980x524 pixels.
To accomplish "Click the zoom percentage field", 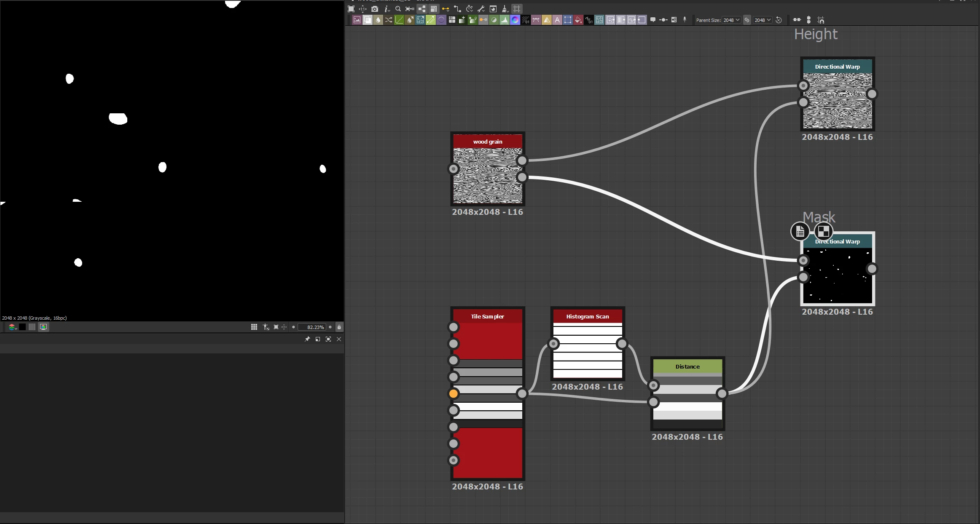I will 312,327.
